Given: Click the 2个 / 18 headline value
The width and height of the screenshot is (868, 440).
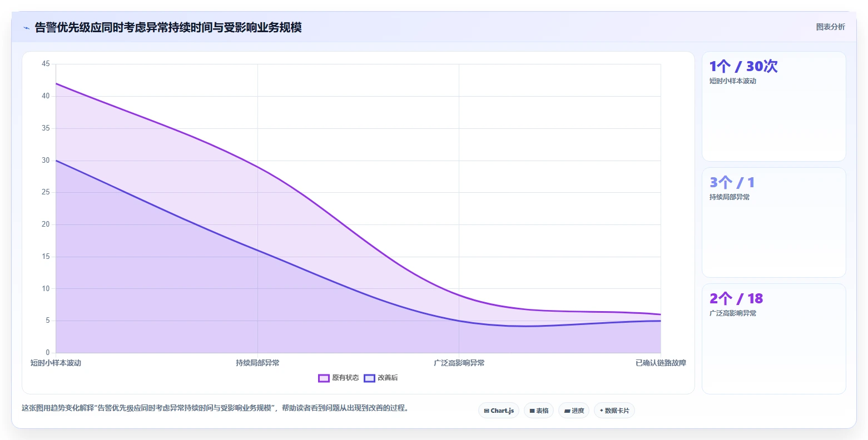Looking at the screenshot, I should (x=736, y=298).
